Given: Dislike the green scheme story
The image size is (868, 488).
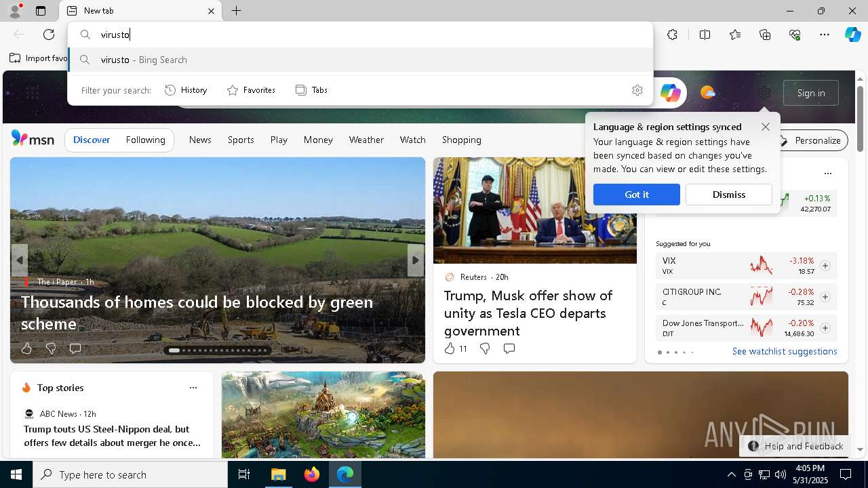Looking at the screenshot, I should [51, 348].
